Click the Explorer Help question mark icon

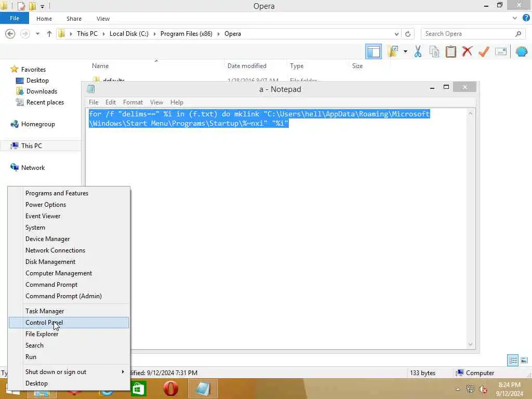pos(526,18)
